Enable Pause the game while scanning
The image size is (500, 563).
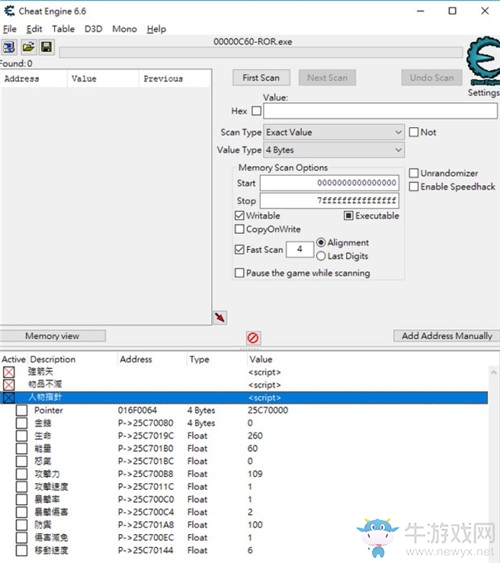(239, 273)
